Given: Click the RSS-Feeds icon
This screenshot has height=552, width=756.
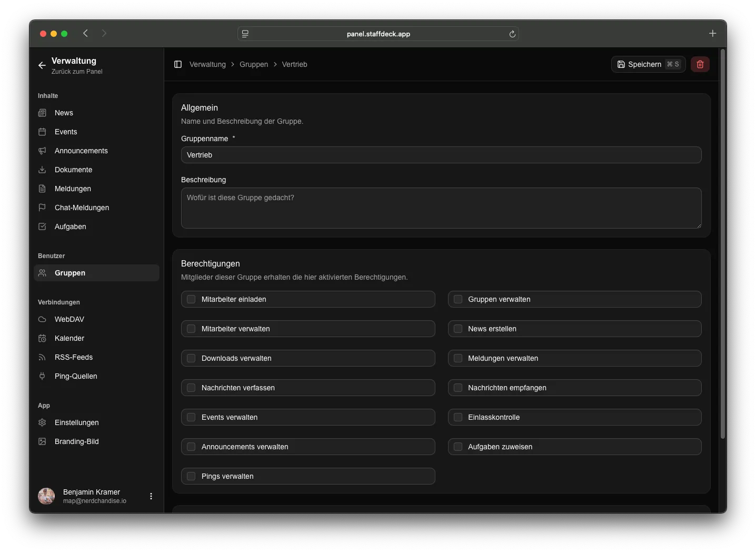Looking at the screenshot, I should pos(42,357).
